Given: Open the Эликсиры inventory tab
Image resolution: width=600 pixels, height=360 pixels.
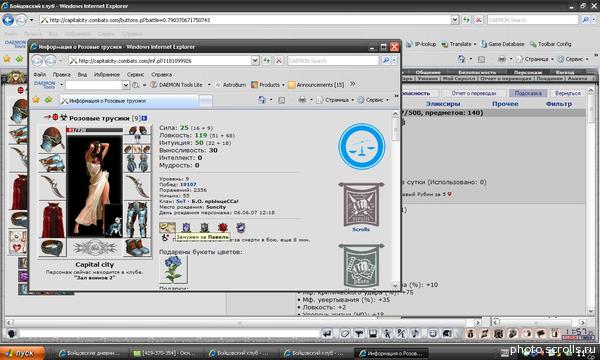Looking at the screenshot, I should [443, 104].
